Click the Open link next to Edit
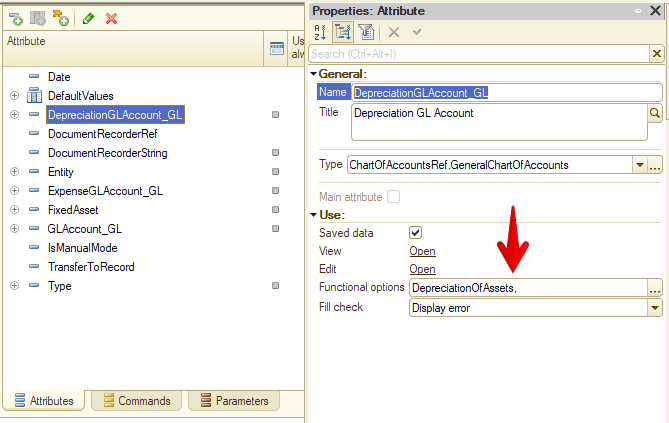669x423 pixels. [422, 269]
